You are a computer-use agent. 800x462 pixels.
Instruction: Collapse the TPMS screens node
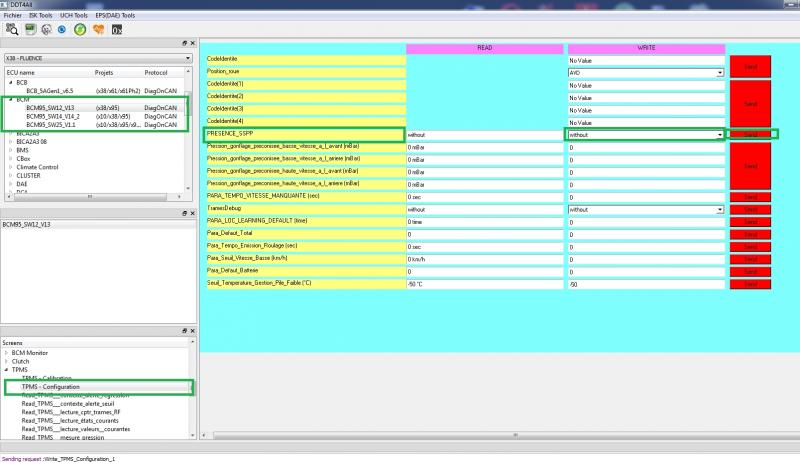click(6, 370)
